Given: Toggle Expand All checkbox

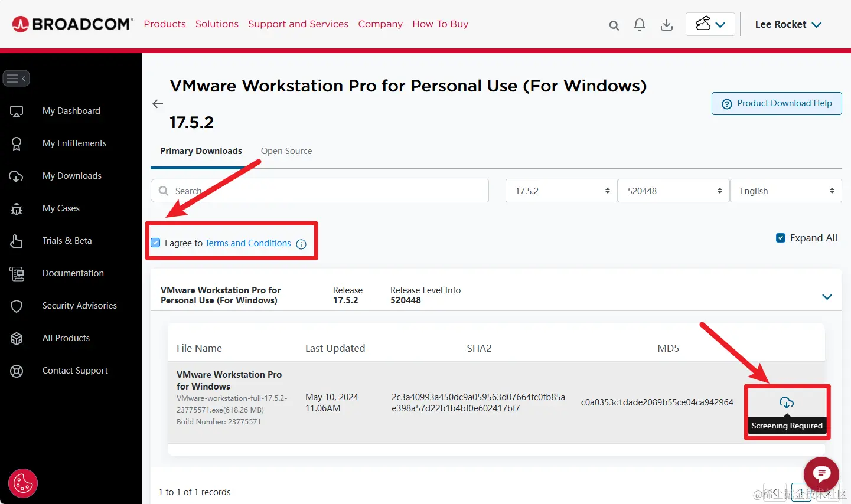Looking at the screenshot, I should click(x=781, y=238).
